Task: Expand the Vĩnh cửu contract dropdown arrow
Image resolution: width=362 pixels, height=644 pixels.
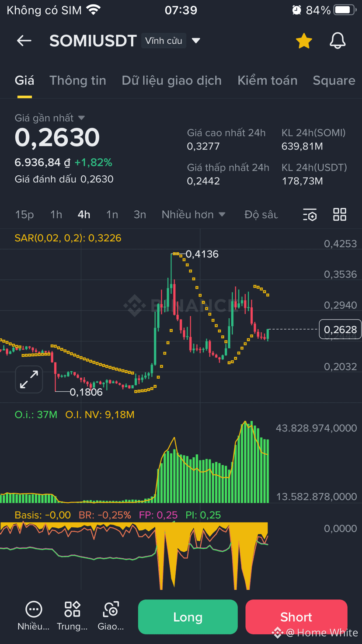Action: click(196, 41)
